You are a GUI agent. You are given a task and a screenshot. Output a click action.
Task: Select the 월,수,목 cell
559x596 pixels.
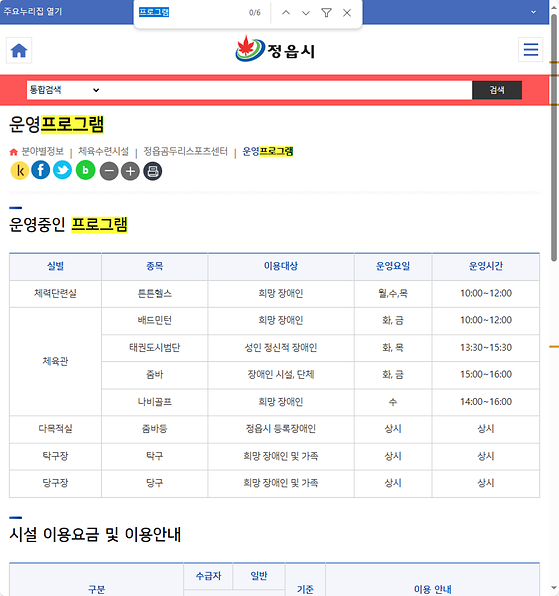tap(393, 294)
